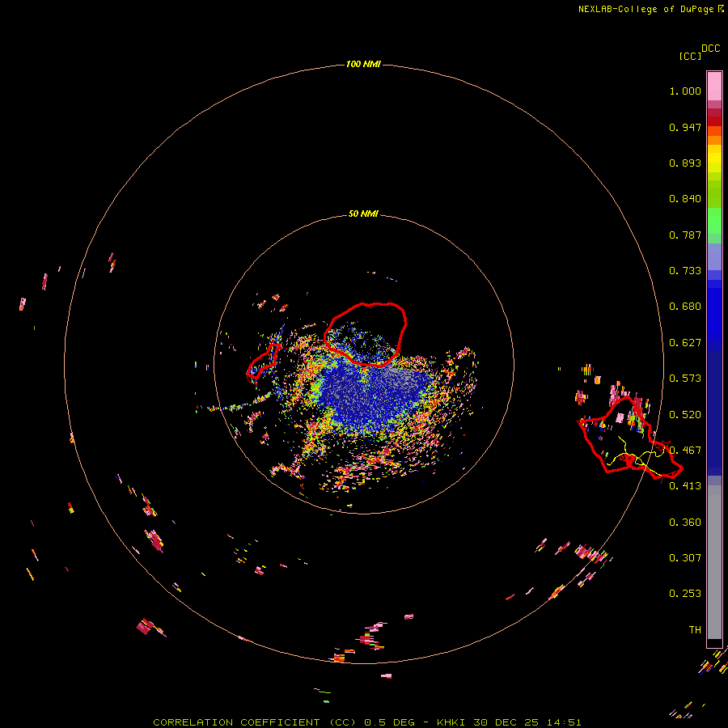This screenshot has height=728, width=728.
Task: Click the 0.733 legend value
Action: [x=685, y=271]
